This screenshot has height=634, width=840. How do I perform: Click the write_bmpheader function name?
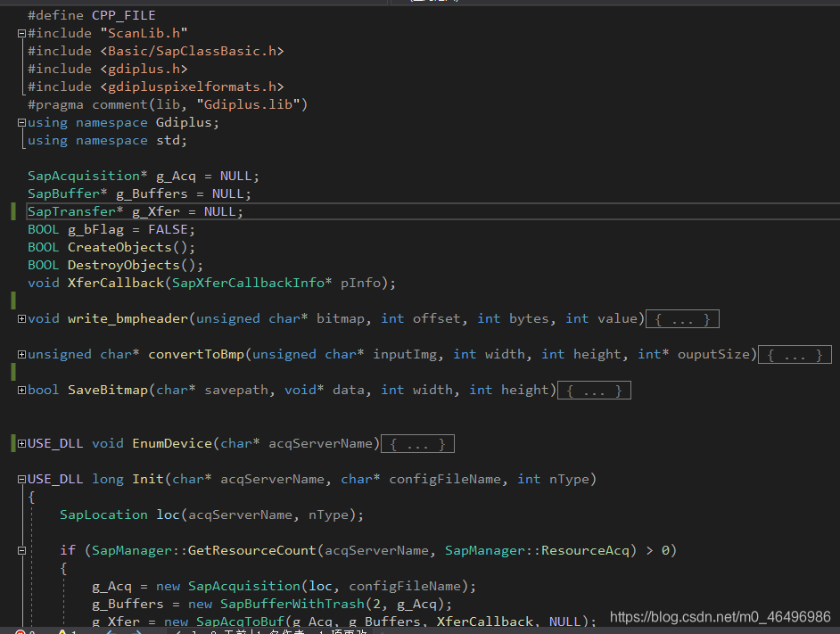click(128, 319)
